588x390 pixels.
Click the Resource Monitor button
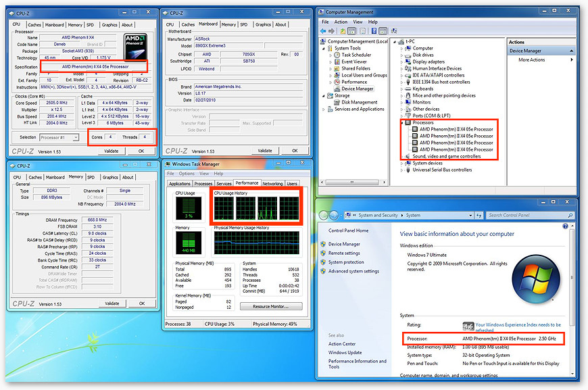[276, 306]
